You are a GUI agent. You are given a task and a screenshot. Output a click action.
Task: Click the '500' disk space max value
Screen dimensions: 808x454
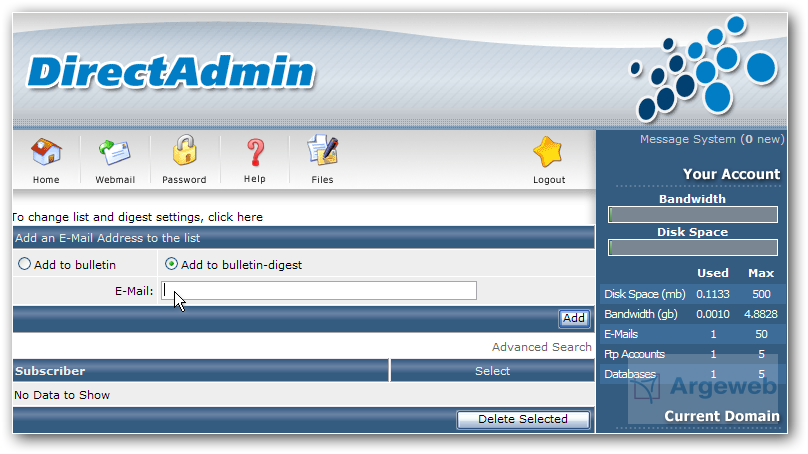coord(761,294)
